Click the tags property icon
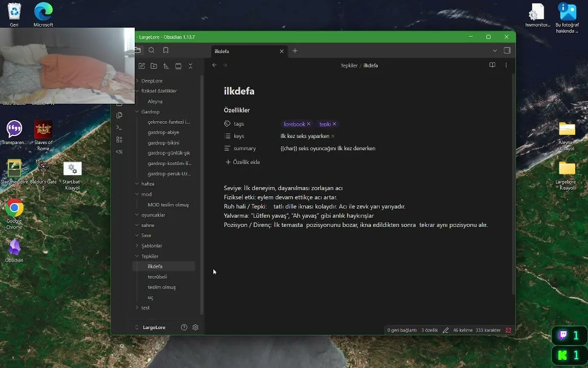 pyautogui.click(x=227, y=124)
